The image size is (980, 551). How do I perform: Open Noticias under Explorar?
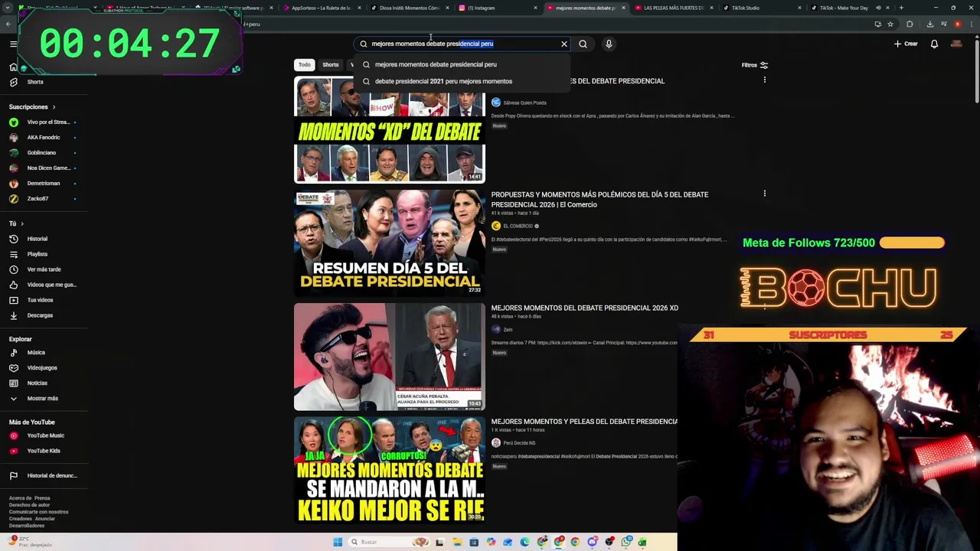pyautogui.click(x=37, y=383)
